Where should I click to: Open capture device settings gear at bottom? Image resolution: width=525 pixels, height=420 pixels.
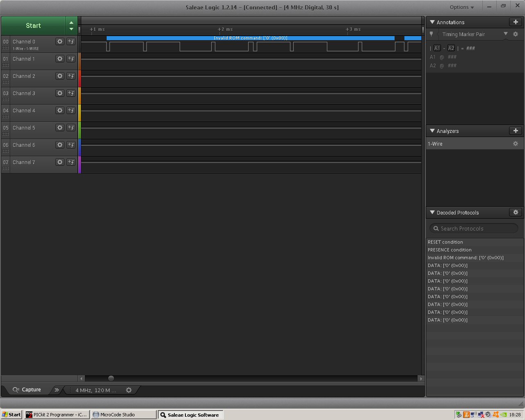click(129, 390)
